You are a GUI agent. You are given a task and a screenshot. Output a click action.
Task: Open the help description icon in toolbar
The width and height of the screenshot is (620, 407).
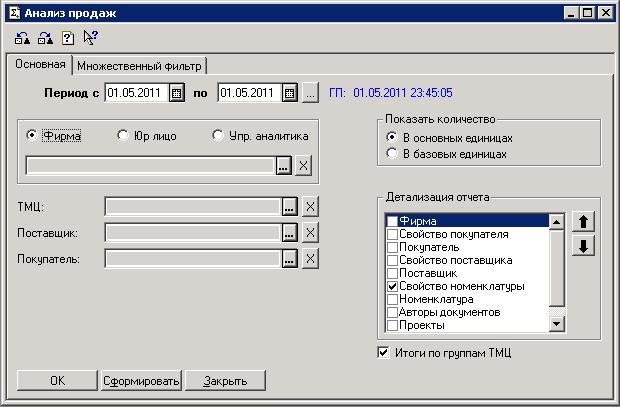point(68,38)
